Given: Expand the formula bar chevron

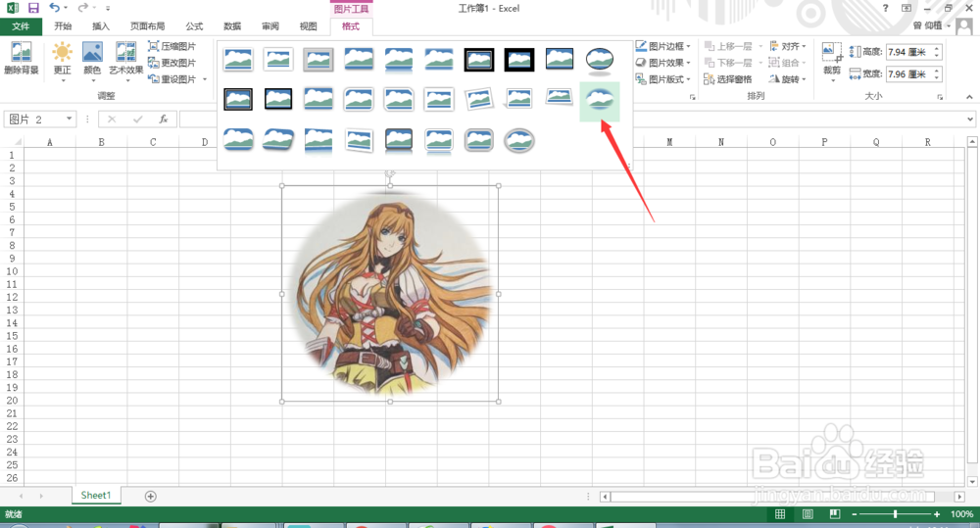Looking at the screenshot, I should point(969,119).
